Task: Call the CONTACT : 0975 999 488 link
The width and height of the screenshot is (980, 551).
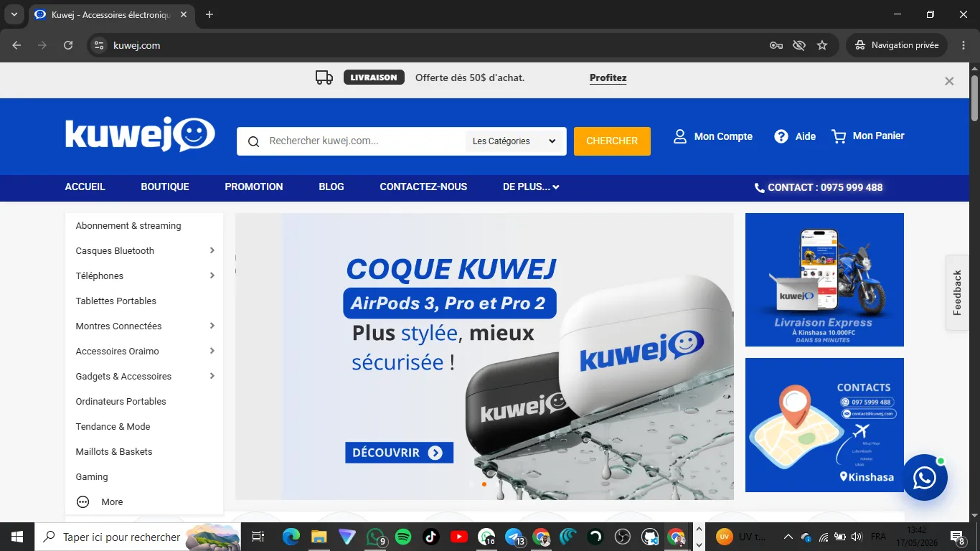Action: click(x=819, y=187)
